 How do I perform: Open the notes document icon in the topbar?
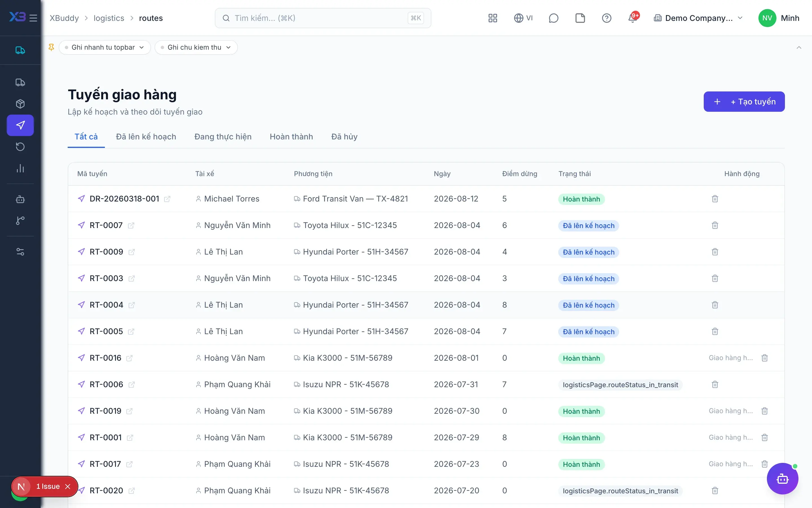580,18
